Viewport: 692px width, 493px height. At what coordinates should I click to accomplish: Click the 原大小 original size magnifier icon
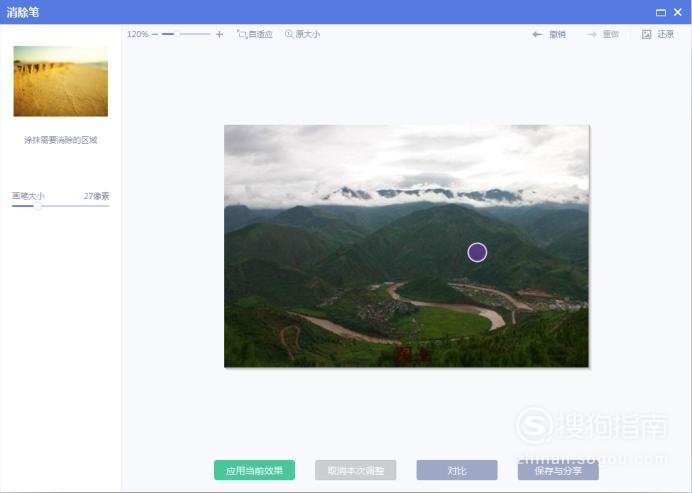pos(289,34)
